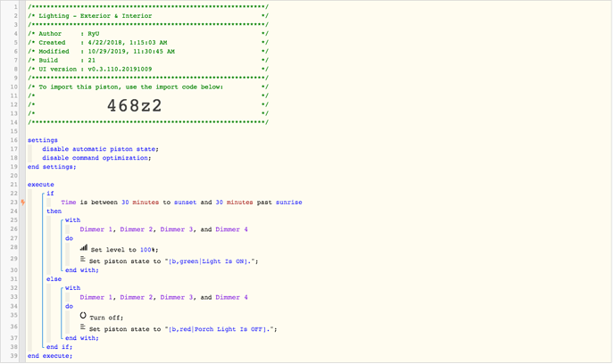The width and height of the screenshot is (616, 364).
Task: Select the import code 468z2
Action: 134,105
